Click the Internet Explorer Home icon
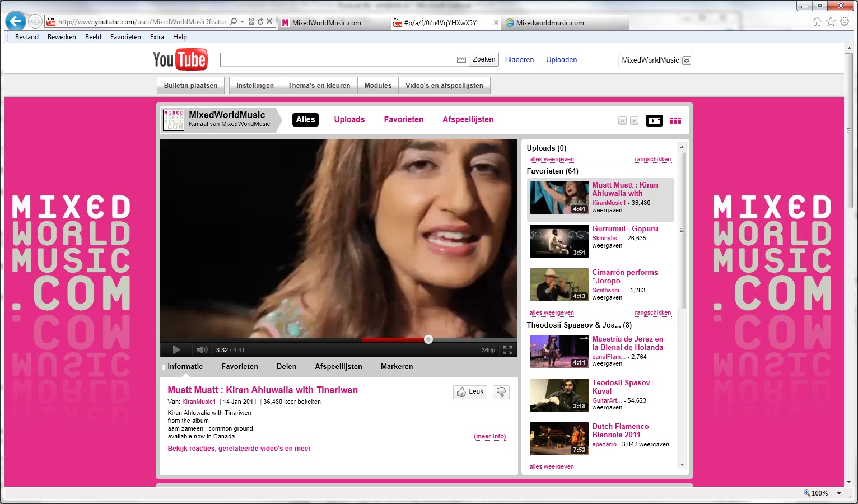 (x=817, y=22)
